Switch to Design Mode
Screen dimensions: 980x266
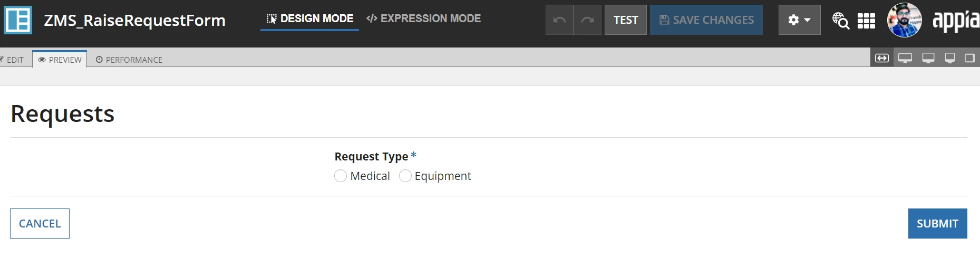[x=309, y=18]
